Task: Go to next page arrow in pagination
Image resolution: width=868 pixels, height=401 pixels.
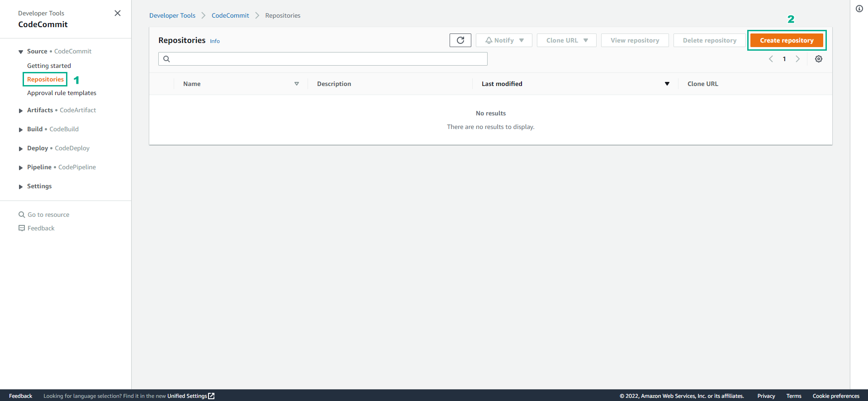Action: click(x=797, y=59)
